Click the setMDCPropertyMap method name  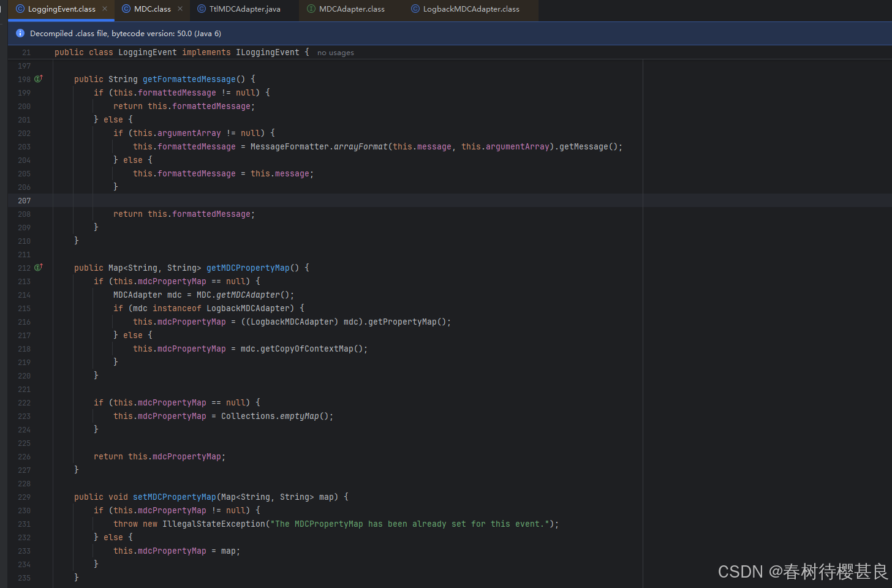coord(175,497)
